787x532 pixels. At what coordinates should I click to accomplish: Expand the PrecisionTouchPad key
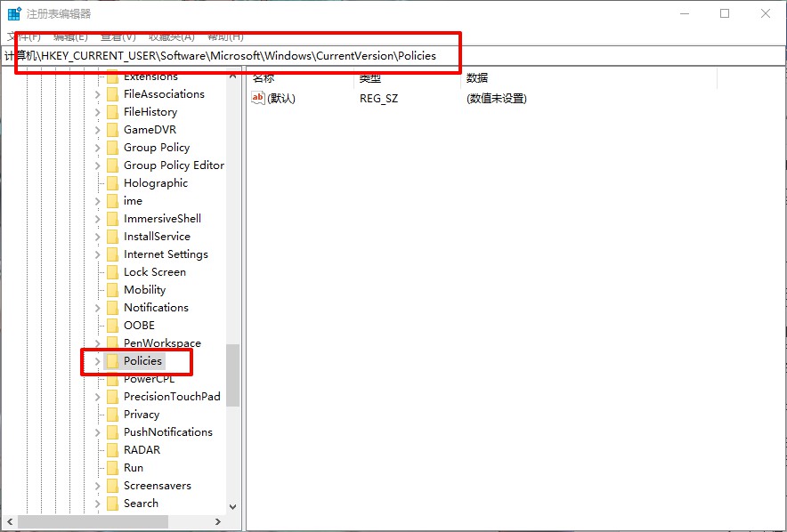[x=97, y=397]
